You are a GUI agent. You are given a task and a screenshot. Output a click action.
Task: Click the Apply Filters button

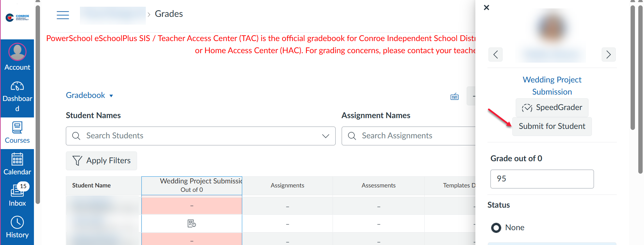101,161
